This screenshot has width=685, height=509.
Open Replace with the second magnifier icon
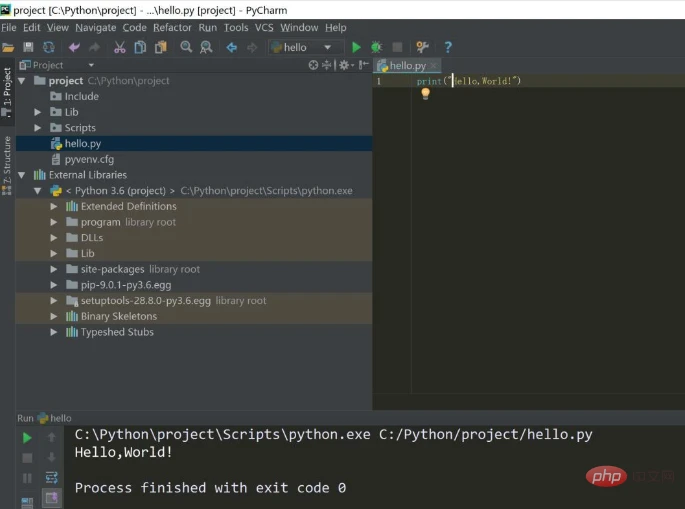206,47
